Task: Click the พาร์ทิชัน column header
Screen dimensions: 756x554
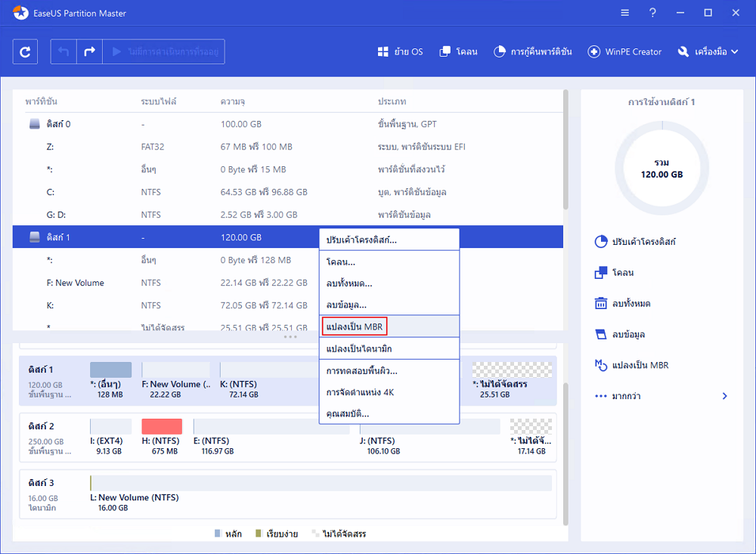Action: click(x=42, y=101)
